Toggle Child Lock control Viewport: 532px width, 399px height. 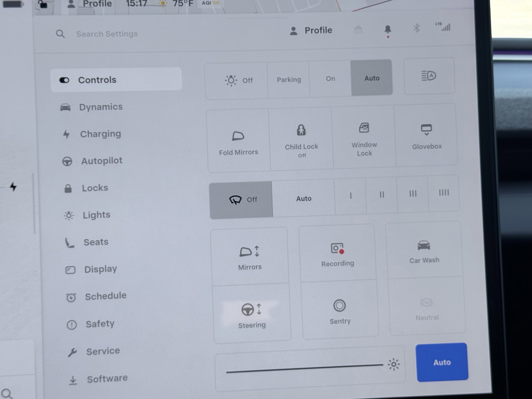(301, 139)
